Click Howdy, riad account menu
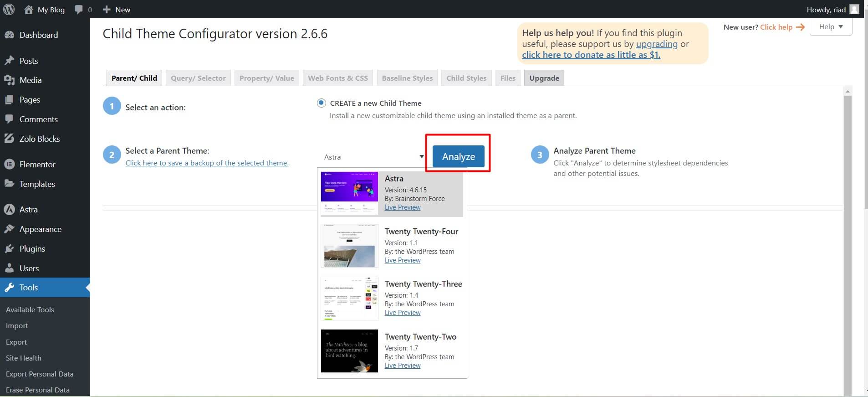This screenshot has height=397, width=868. pyautogui.click(x=832, y=10)
